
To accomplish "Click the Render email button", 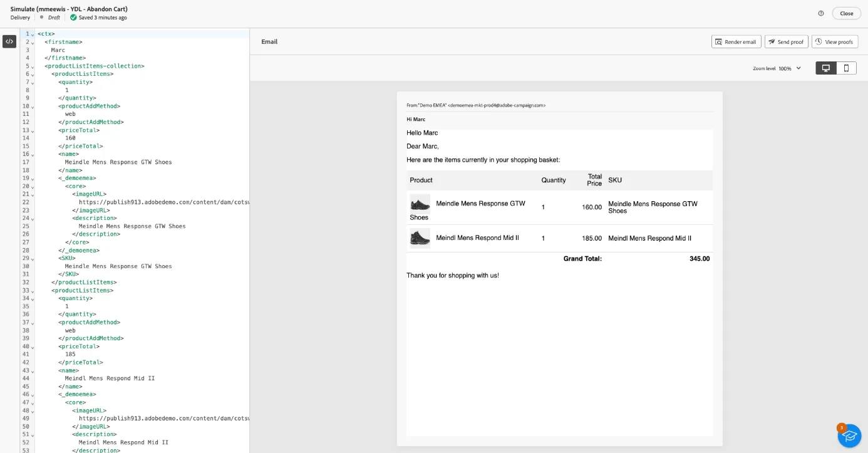I will click(736, 42).
